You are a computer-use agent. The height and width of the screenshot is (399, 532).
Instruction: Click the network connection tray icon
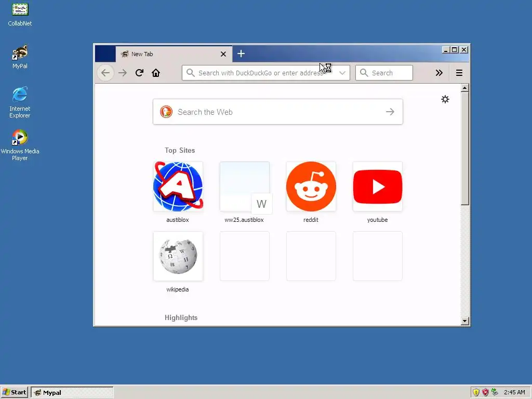495,392
